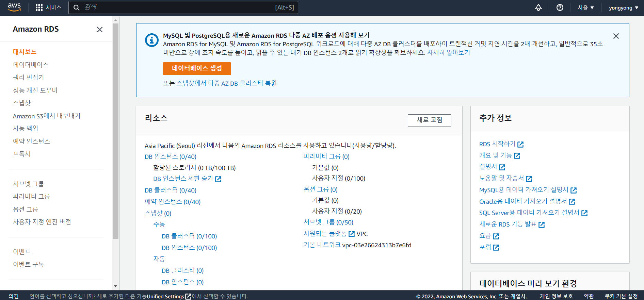This screenshot has height=300, width=644.
Task: Click the notifications bell icon
Action: pos(538,7)
